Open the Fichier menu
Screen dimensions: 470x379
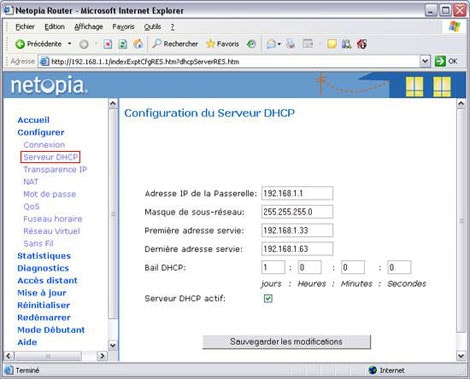pyautogui.click(x=25, y=27)
